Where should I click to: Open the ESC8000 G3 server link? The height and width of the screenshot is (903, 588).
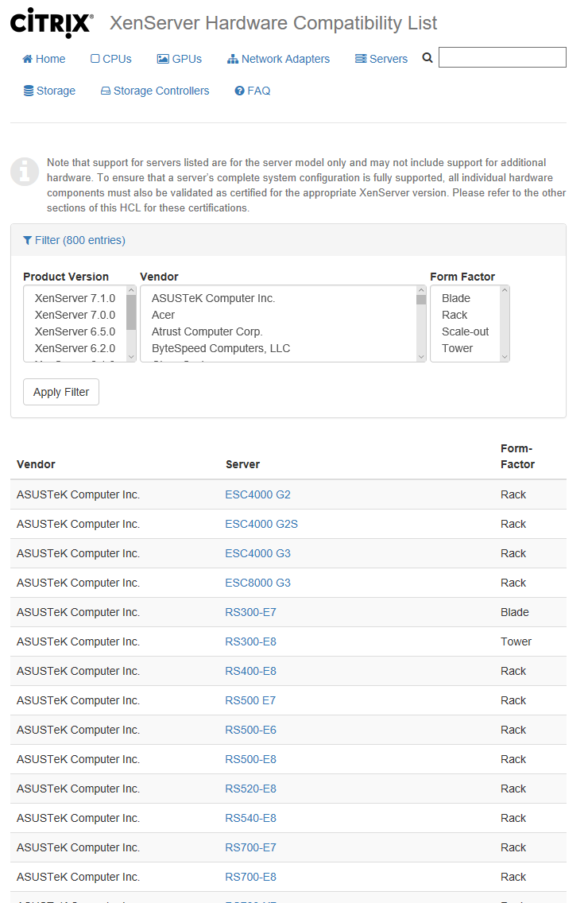257,583
